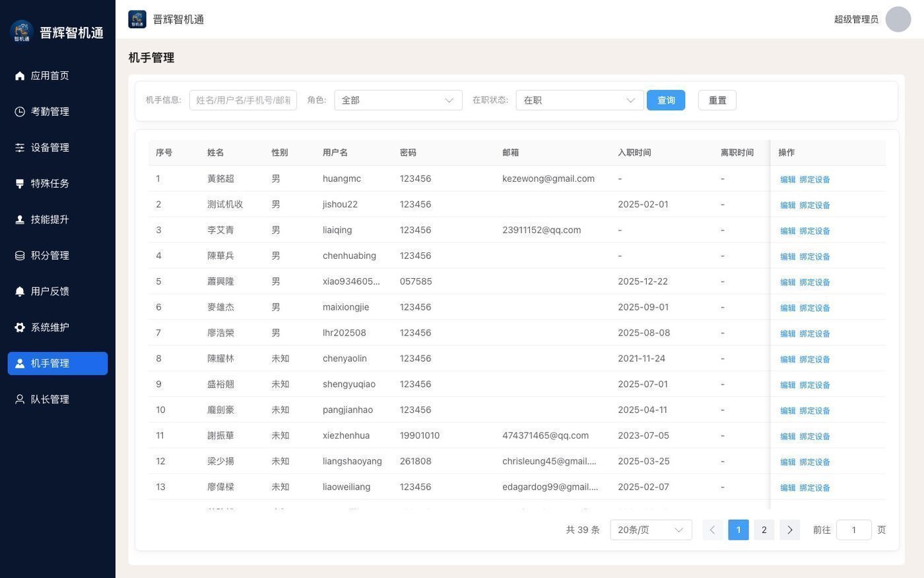Screen dimensions: 924x578
Task: Click the 重置 reset button
Action: 717,100
